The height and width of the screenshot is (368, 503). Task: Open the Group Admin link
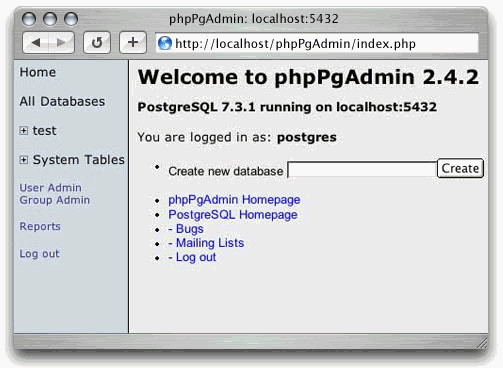[55, 200]
